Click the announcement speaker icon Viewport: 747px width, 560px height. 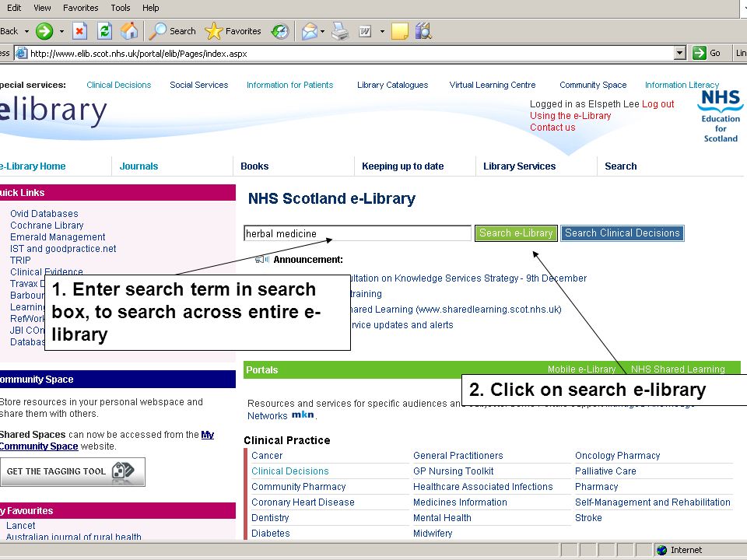pyautogui.click(x=262, y=260)
